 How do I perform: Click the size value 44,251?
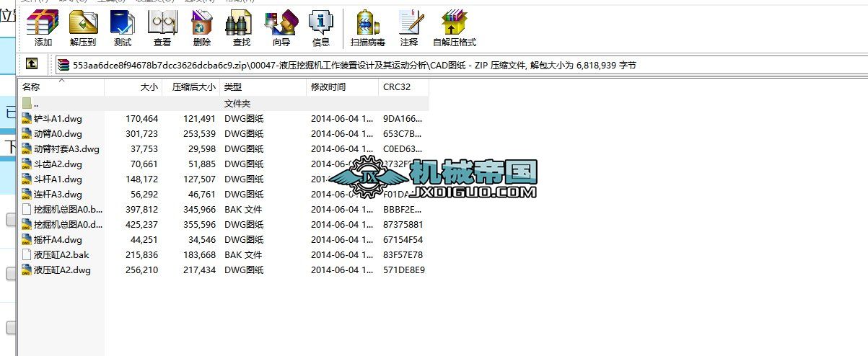144,240
